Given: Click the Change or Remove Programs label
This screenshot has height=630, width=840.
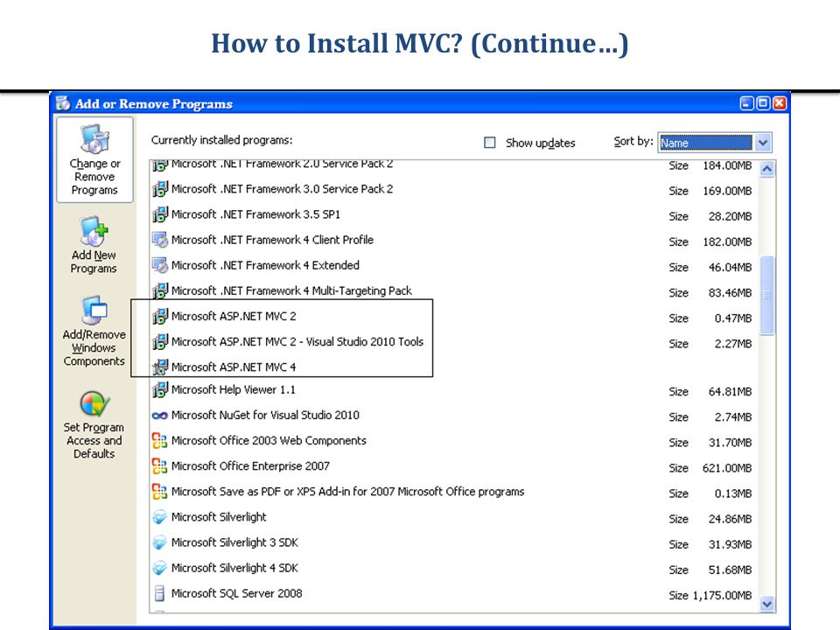Looking at the screenshot, I should point(94,177).
